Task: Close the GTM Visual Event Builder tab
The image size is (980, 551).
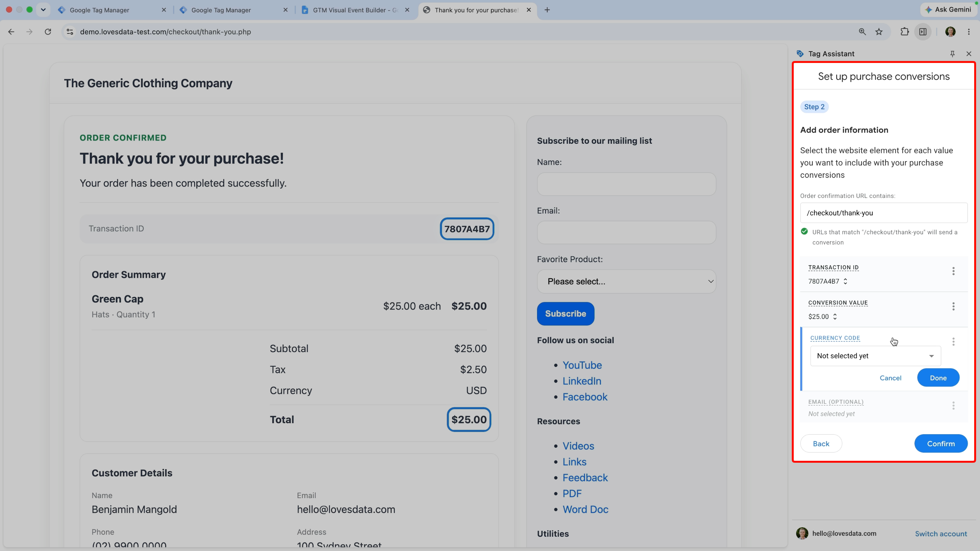Action: pos(407,10)
